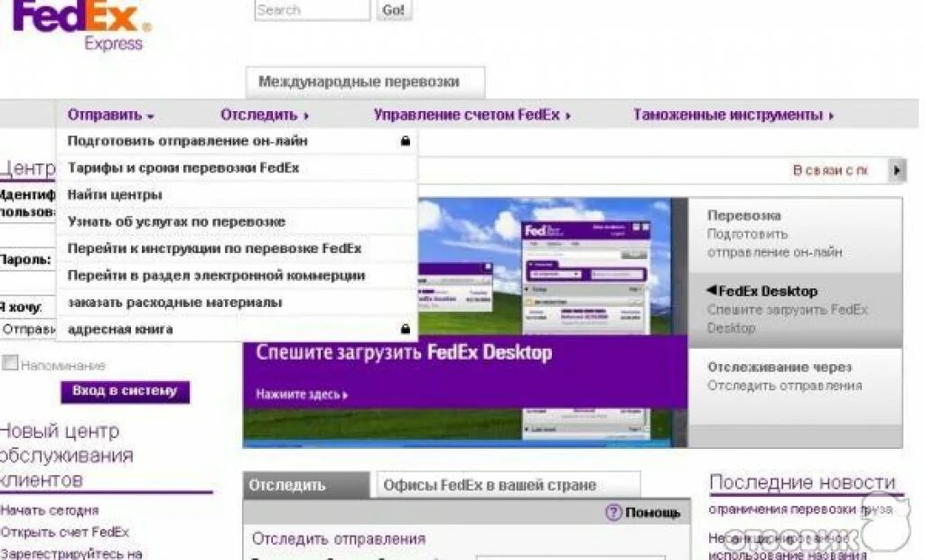Click the Последние новости heading

[802, 482]
